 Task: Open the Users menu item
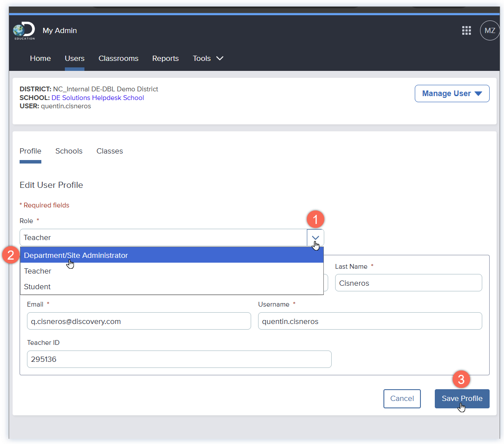(x=74, y=58)
